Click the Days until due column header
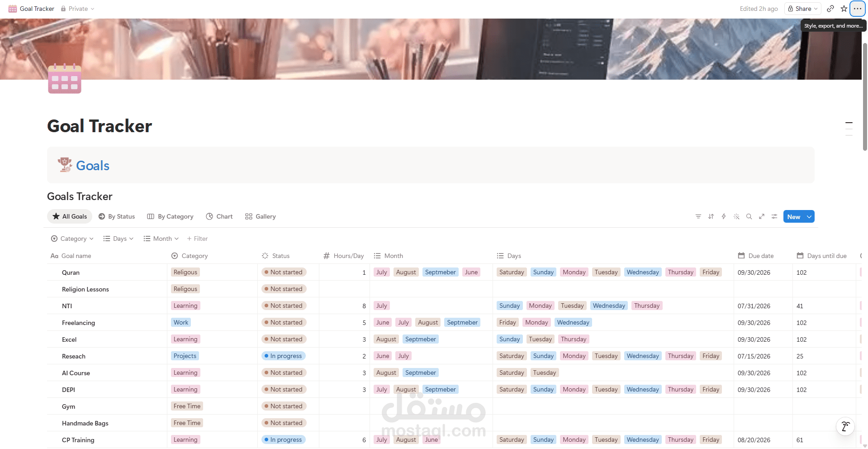Screen dimensions: 868x449 click(x=825, y=256)
